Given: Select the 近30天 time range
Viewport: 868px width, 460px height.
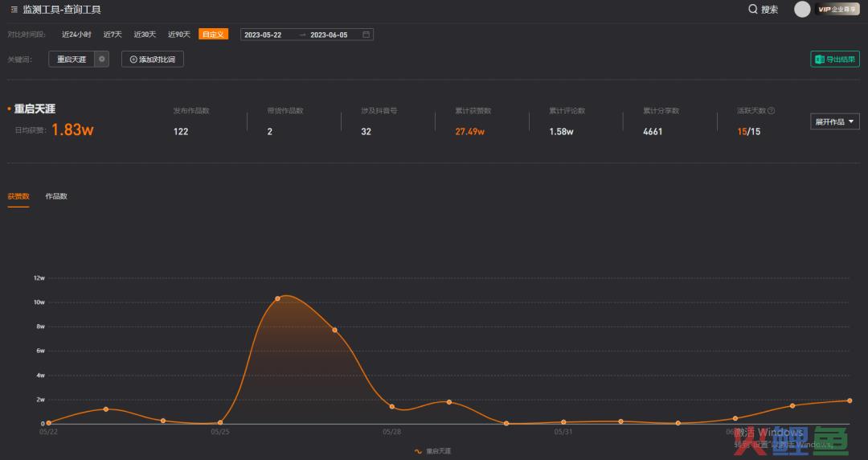Looking at the screenshot, I should coord(145,35).
